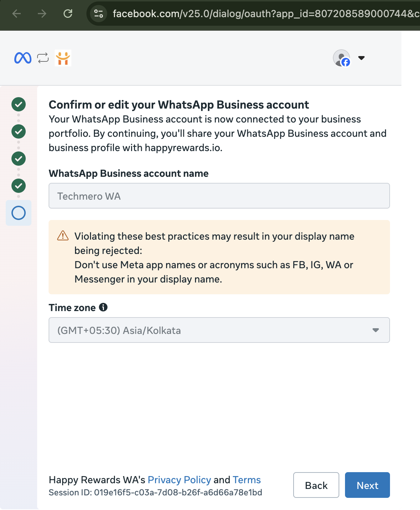The image size is (420, 510).
Task: Click the time zone dropdown caret
Action: pyautogui.click(x=376, y=330)
